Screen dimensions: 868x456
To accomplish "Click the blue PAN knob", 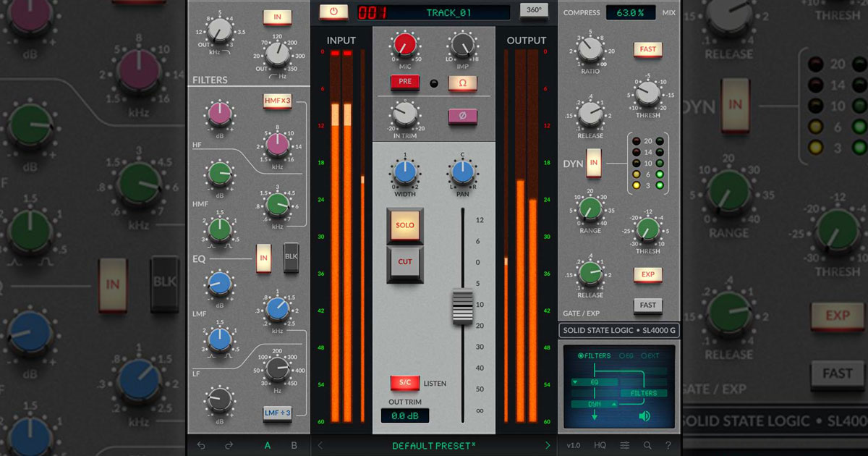I will pyautogui.click(x=462, y=173).
